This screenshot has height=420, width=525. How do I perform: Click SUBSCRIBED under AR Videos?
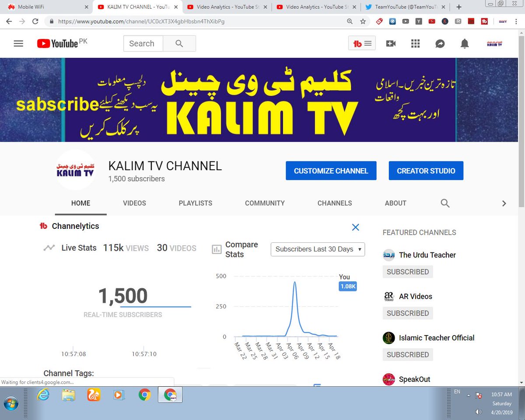tap(408, 313)
